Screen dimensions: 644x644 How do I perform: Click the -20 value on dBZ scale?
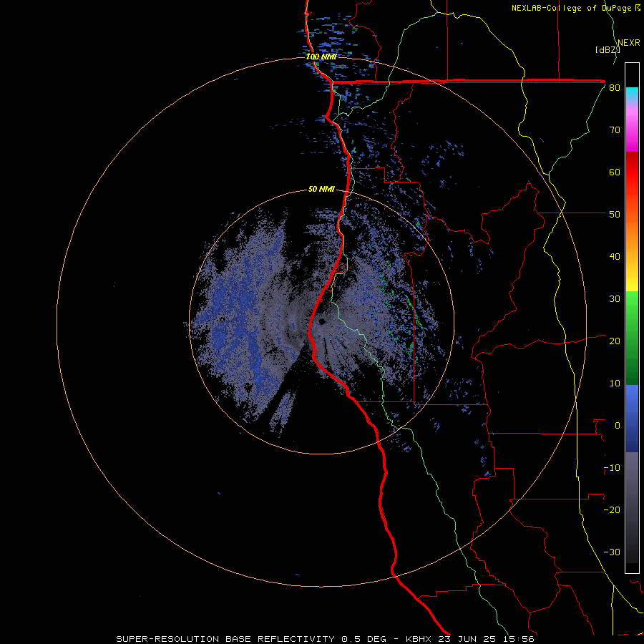click(x=612, y=509)
